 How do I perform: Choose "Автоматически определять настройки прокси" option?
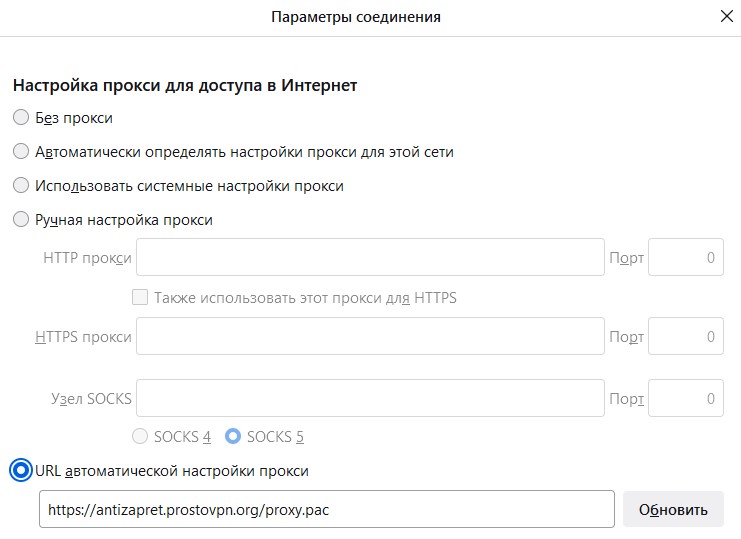21,152
